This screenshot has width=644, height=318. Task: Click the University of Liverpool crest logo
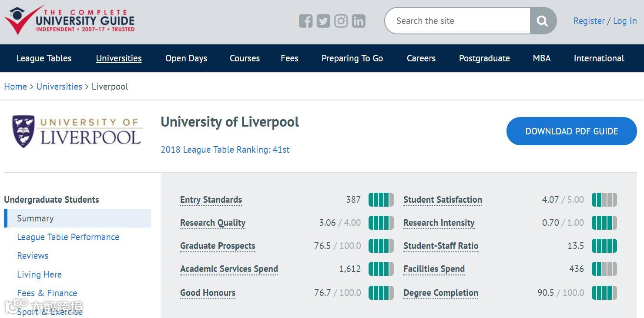(77, 131)
